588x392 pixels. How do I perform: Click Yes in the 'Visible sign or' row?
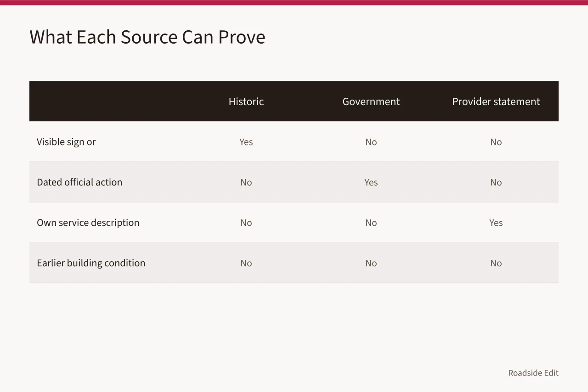click(246, 142)
